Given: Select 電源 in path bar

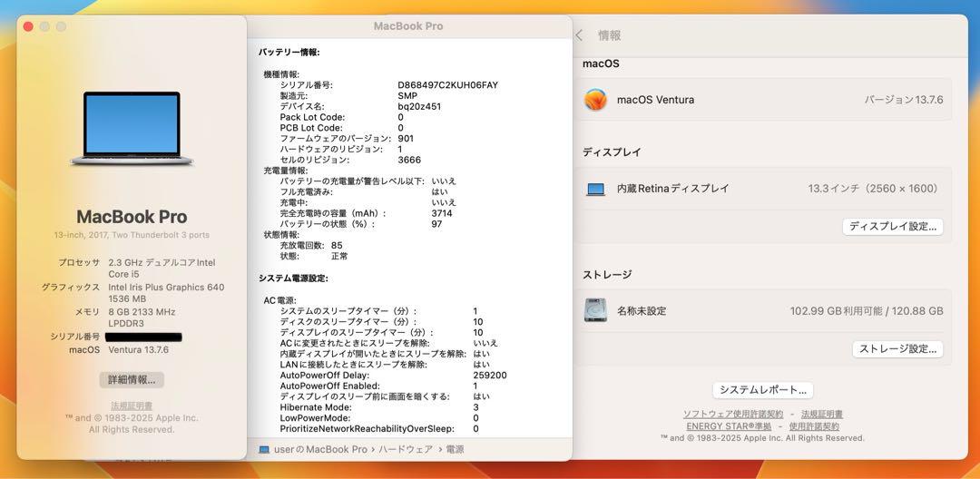Looking at the screenshot, I should pos(455,450).
